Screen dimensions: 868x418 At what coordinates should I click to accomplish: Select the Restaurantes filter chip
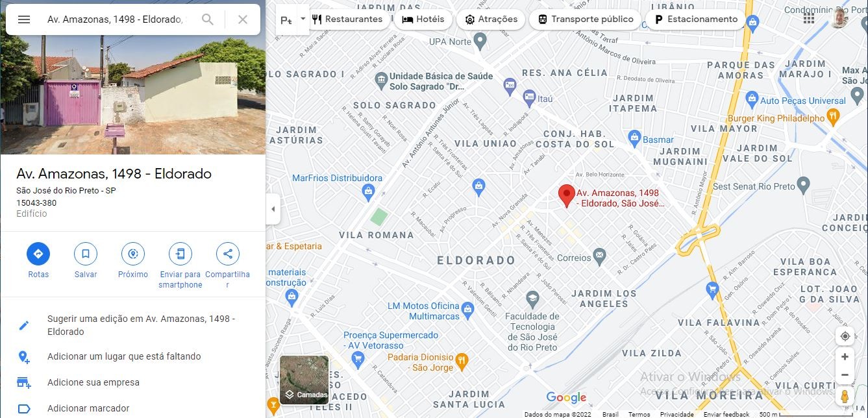(x=347, y=19)
